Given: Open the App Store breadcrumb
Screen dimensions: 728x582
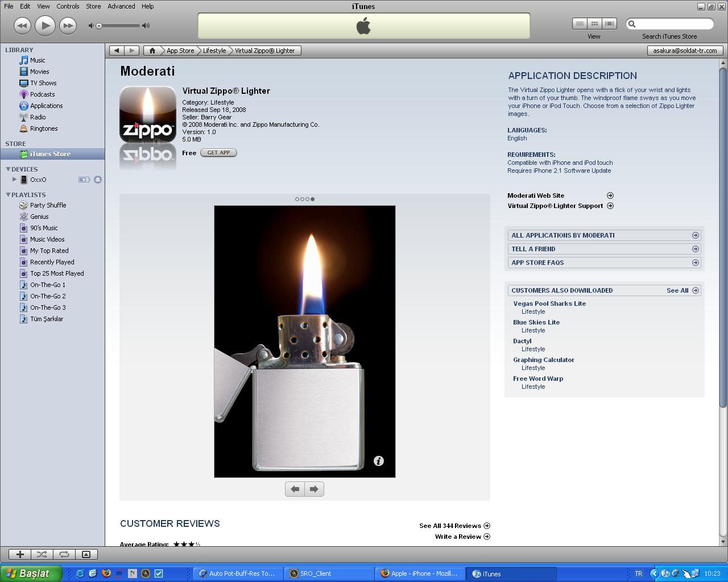Looking at the screenshot, I should click(180, 51).
